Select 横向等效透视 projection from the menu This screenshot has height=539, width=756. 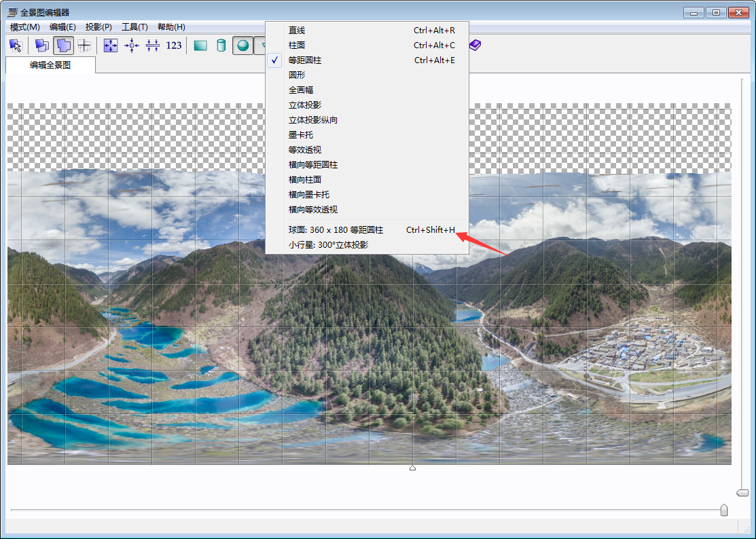click(x=367, y=210)
